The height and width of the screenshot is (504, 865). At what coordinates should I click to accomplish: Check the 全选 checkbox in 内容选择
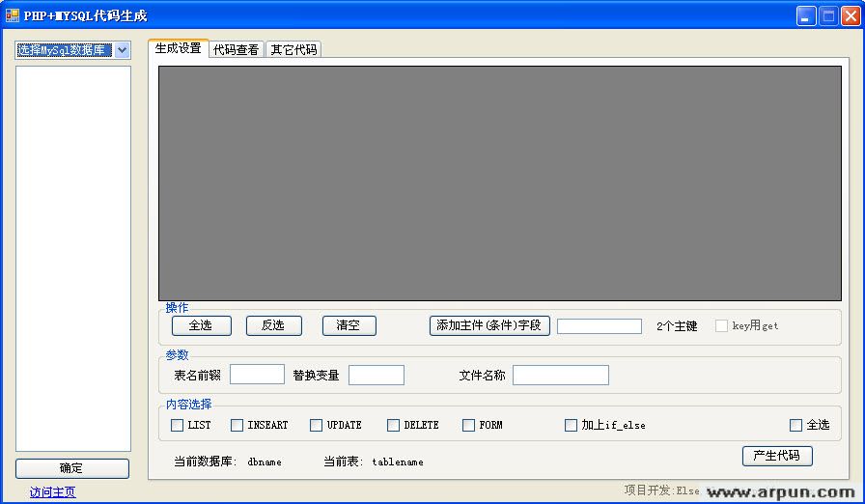(795, 425)
